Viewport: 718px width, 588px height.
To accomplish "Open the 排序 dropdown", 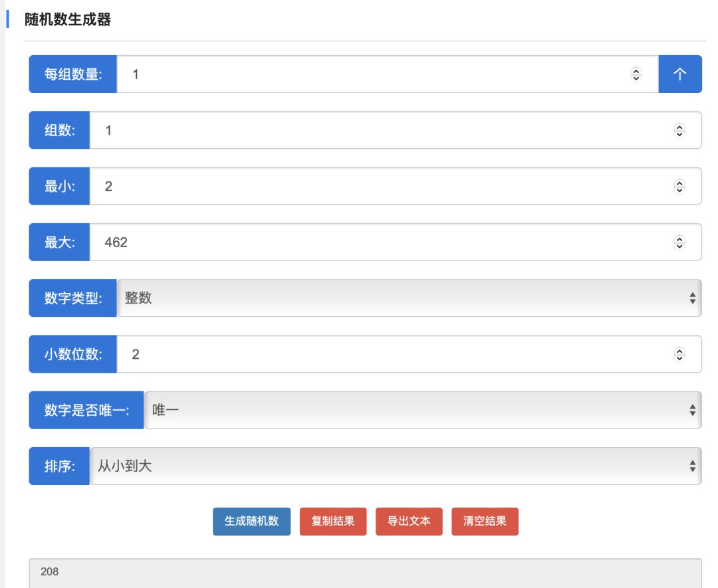I will pyautogui.click(x=395, y=466).
